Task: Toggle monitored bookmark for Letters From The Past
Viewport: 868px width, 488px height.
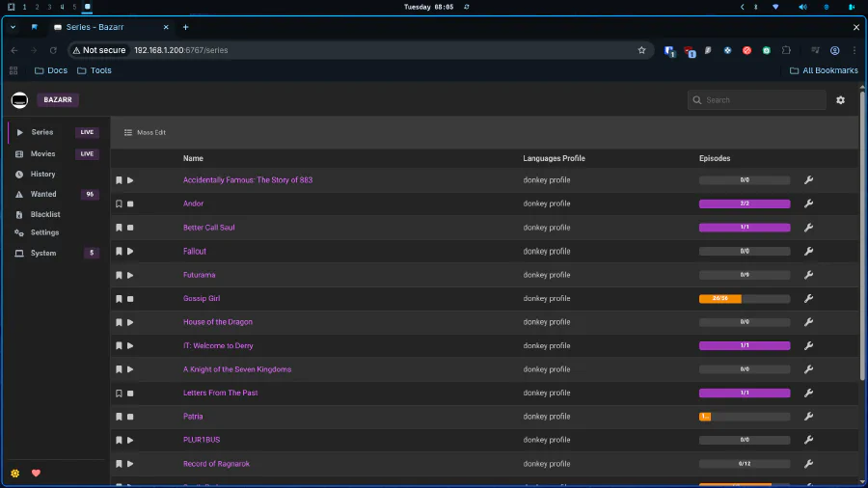Action: 120,393
